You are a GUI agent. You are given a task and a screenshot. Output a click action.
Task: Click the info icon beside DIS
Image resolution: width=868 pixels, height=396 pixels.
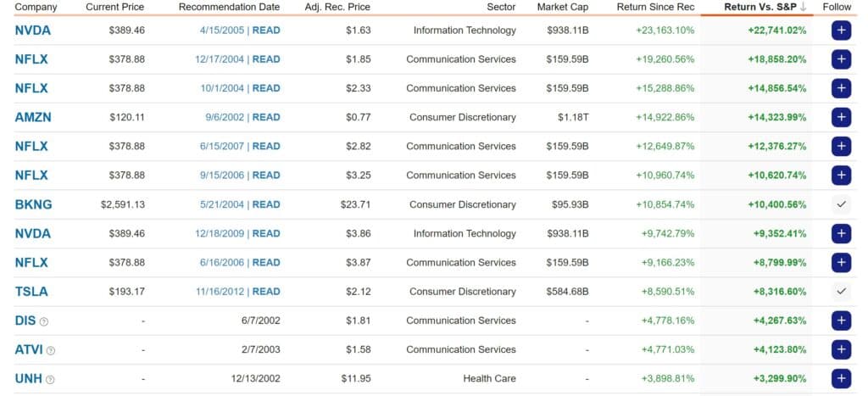44,321
